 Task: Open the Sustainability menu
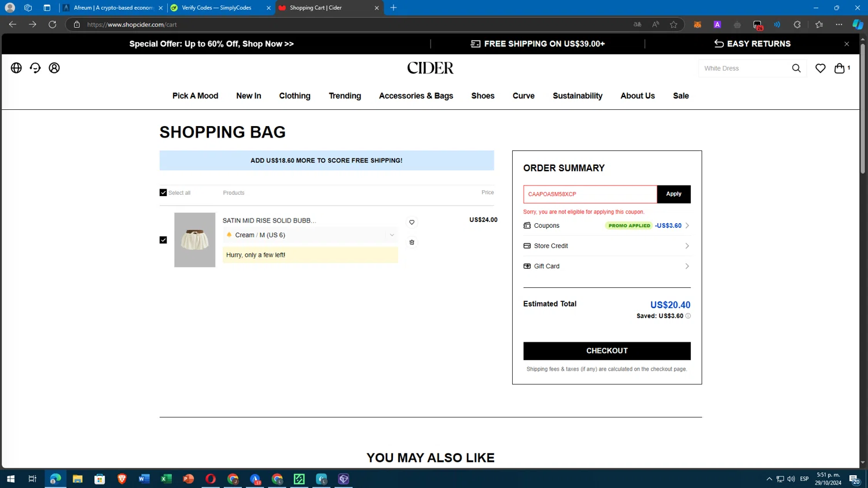point(578,96)
